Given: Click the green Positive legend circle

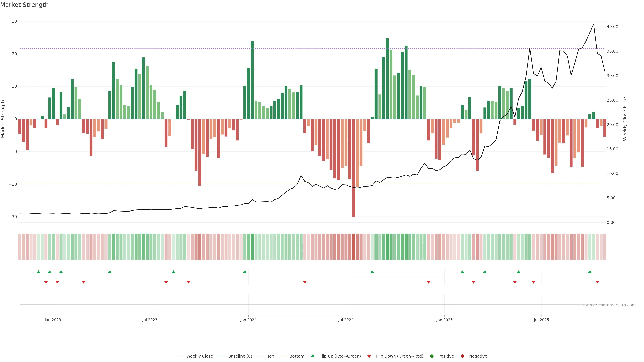Looking at the screenshot, I should (432, 356).
